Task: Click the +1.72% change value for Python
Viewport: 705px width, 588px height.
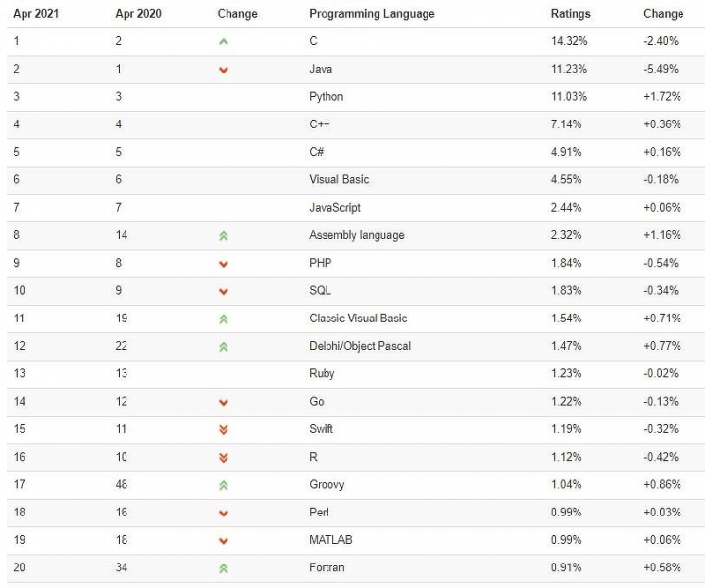Action: 661,97
